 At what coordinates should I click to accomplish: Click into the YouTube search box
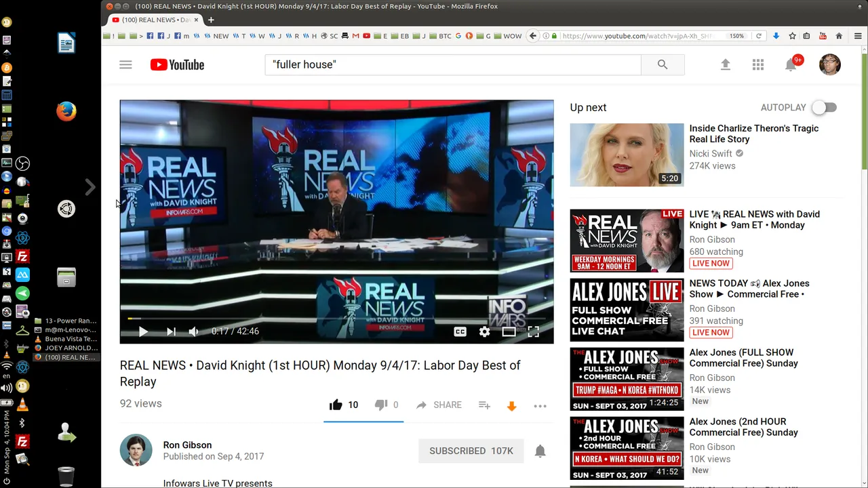coord(452,65)
